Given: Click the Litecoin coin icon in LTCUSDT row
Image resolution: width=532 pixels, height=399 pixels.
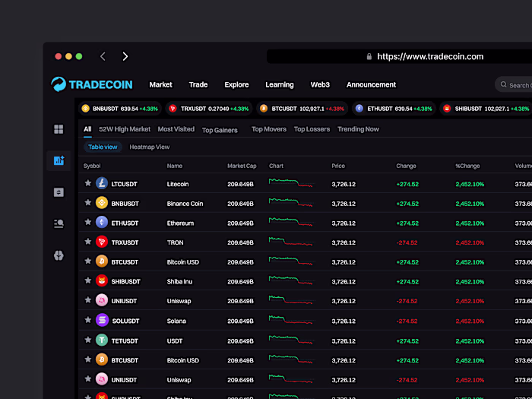Looking at the screenshot, I should click(x=102, y=183).
